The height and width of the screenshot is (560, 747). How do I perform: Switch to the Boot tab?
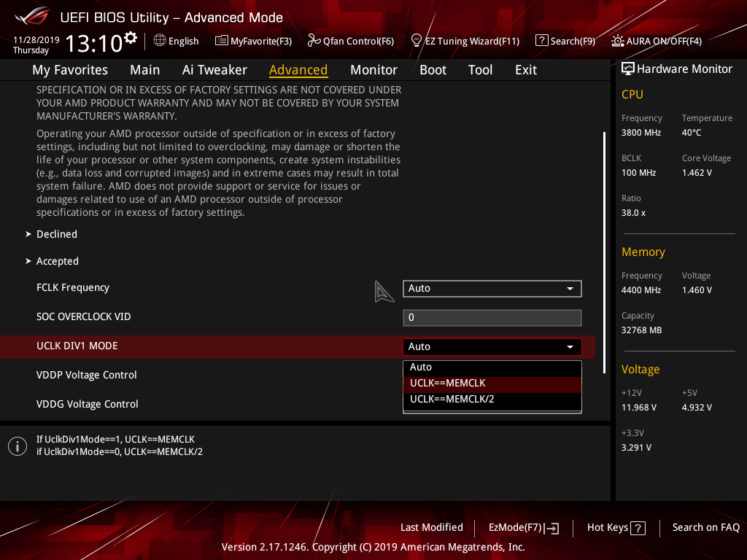tap(433, 69)
